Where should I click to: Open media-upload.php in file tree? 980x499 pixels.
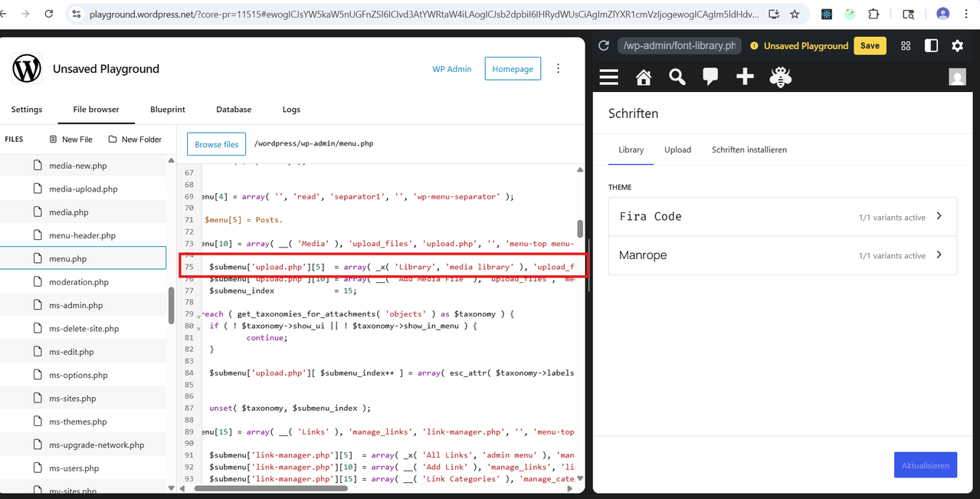coord(83,189)
